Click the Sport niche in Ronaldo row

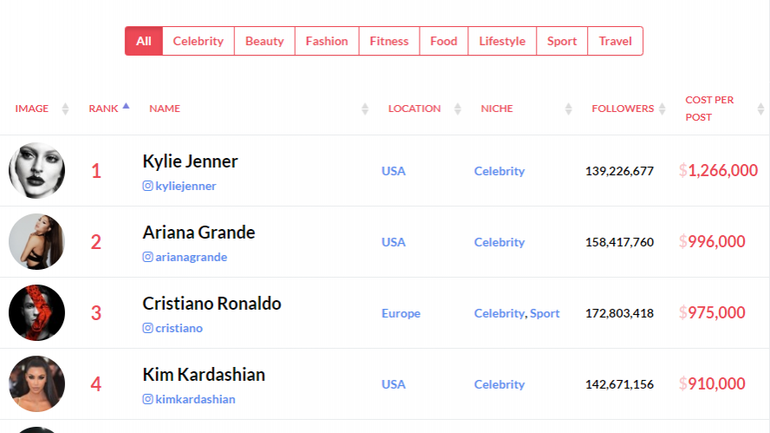(545, 314)
